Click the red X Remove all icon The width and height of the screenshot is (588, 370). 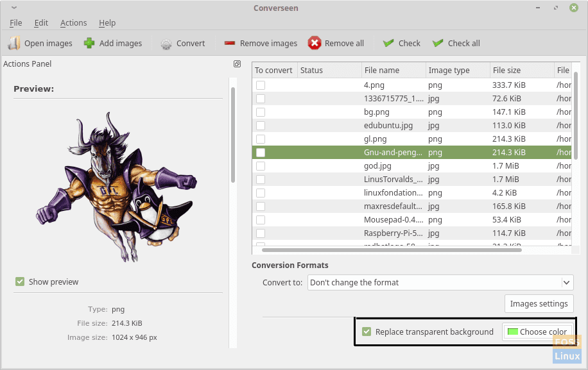click(x=315, y=43)
